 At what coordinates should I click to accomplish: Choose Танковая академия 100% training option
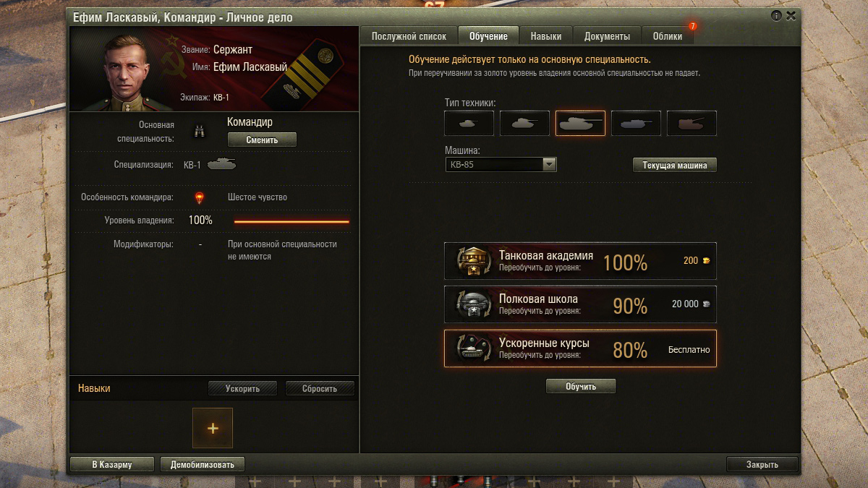click(580, 261)
